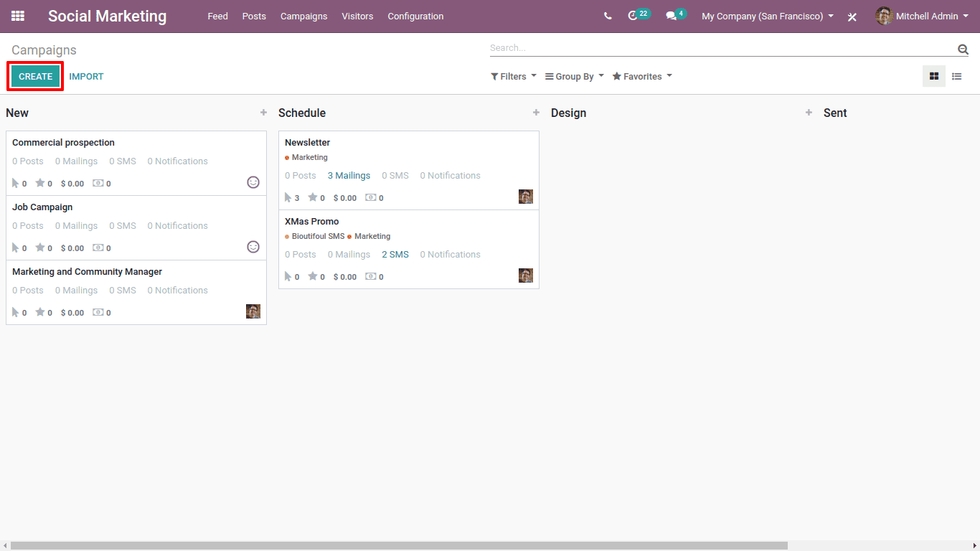Viewport: 980px width, 551px height.
Task: Click user avatar on Marketing and Community Manager card
Action: point(253,311)
